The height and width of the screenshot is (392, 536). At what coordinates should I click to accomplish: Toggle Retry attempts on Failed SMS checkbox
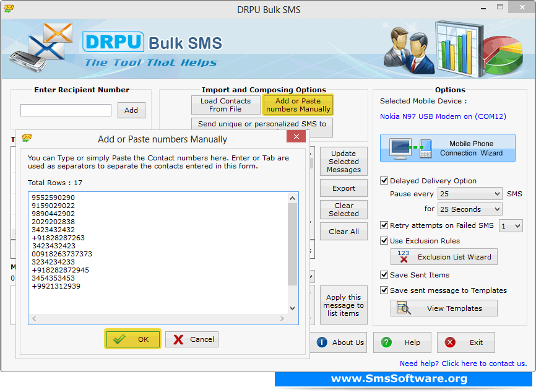point(384,225)
